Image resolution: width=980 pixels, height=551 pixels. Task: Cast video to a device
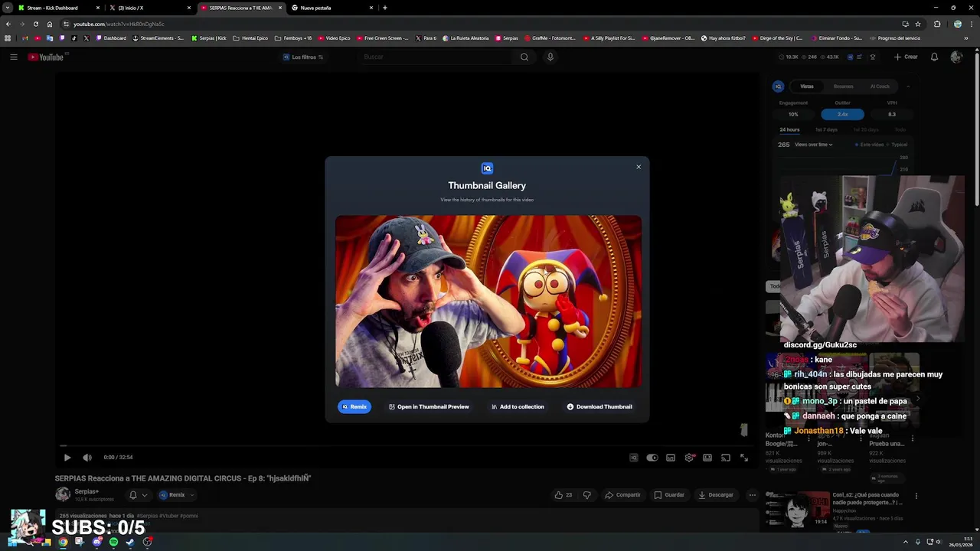(726, 458)
